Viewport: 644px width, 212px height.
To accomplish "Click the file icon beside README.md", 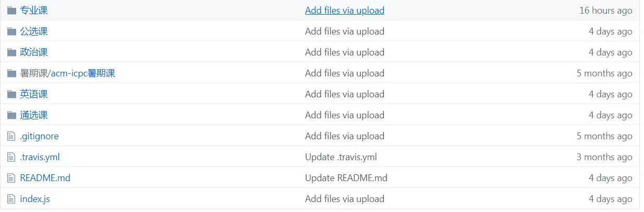I will (11, 178).
